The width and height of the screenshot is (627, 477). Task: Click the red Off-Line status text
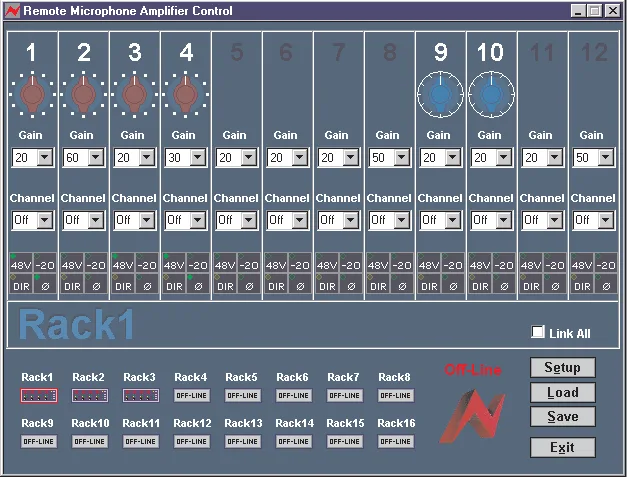point(473,370)
